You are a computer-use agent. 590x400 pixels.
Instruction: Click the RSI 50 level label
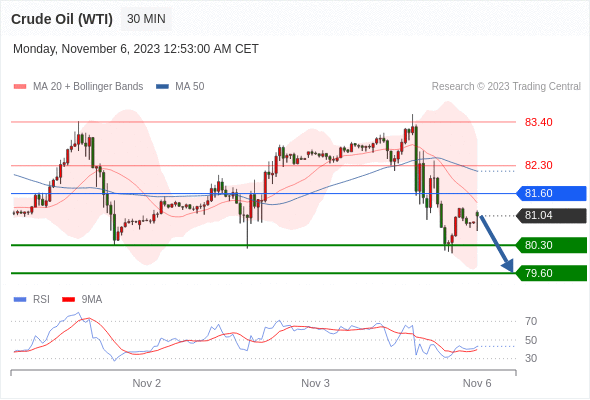531,340
